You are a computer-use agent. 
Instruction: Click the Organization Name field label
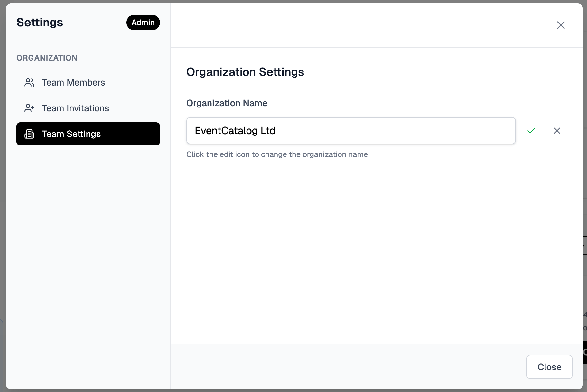[x=227, y=103]
